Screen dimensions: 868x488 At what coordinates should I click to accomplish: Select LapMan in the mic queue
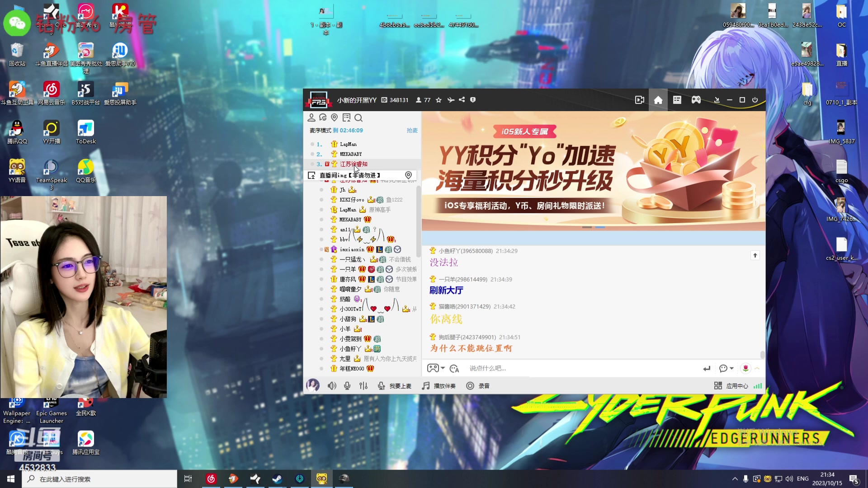pos(348,144)
